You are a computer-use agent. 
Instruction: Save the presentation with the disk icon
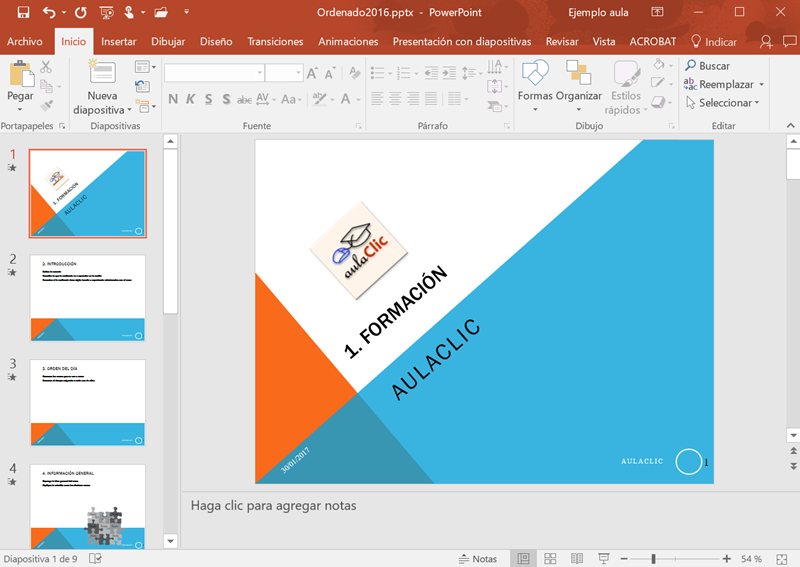23,12
